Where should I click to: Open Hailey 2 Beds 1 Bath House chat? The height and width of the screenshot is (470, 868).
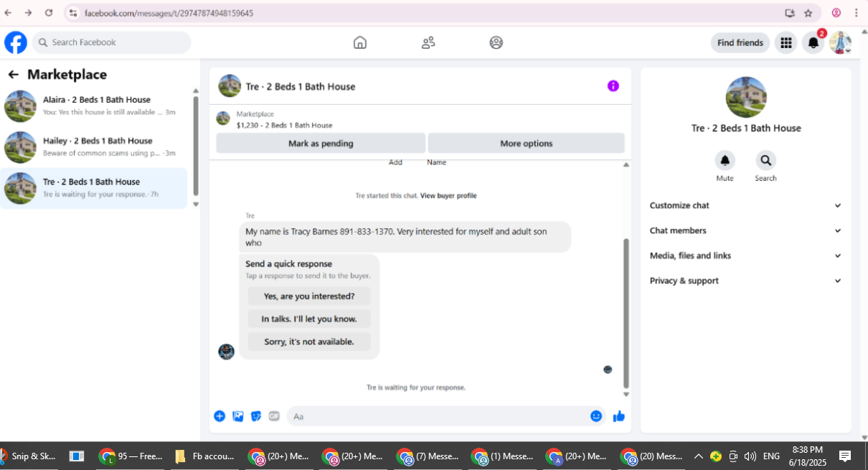tap(94, 147)
